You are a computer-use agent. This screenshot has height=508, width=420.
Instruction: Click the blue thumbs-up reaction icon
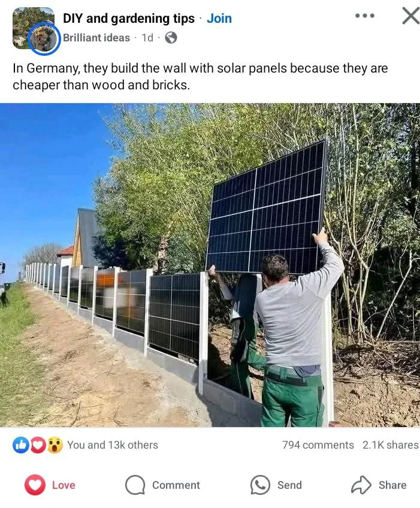pyautogui.click(x=20, y=445)
